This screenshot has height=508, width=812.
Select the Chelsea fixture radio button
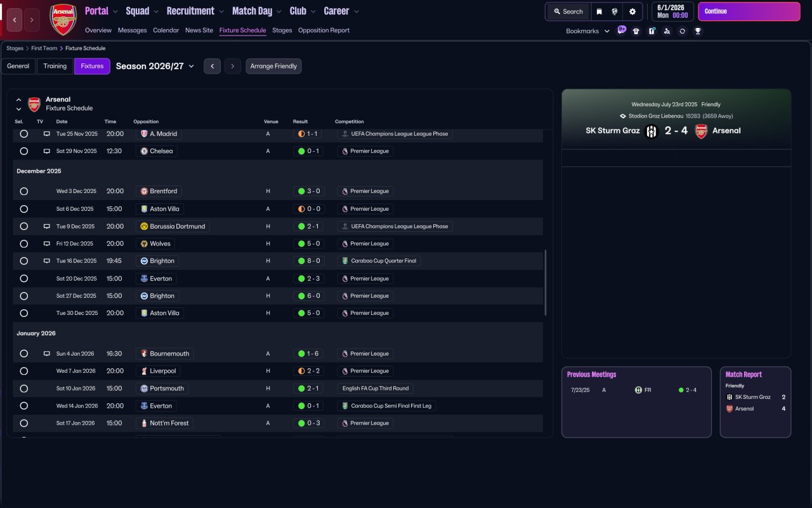click(x=24, y=151)
